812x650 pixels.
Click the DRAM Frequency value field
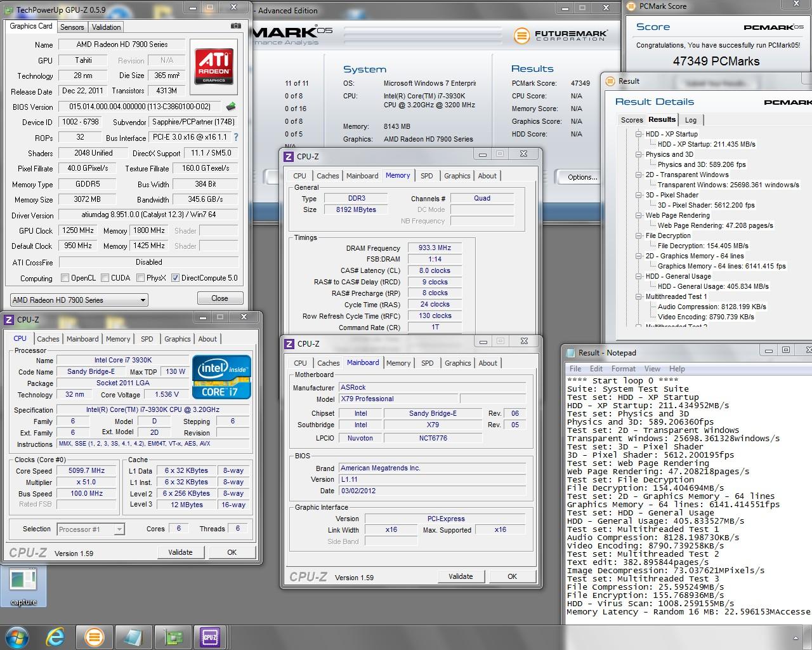pos(435,248)
